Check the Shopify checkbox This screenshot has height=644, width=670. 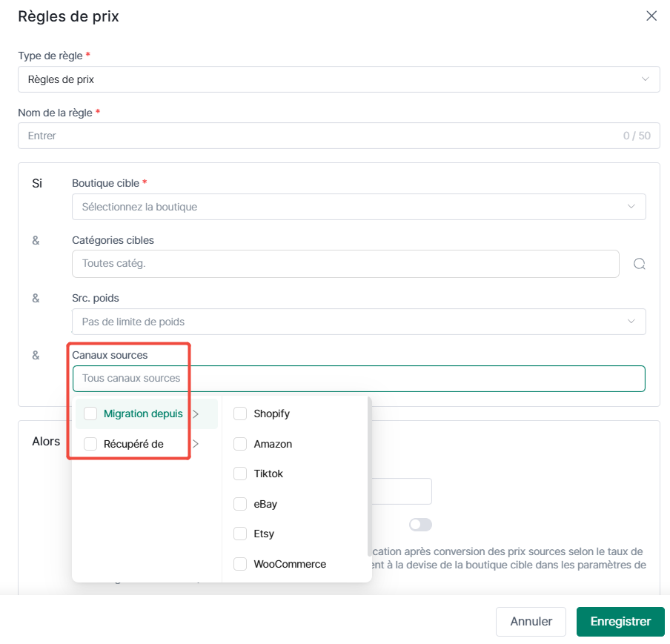pyautogui.click(x=240, y=414)
